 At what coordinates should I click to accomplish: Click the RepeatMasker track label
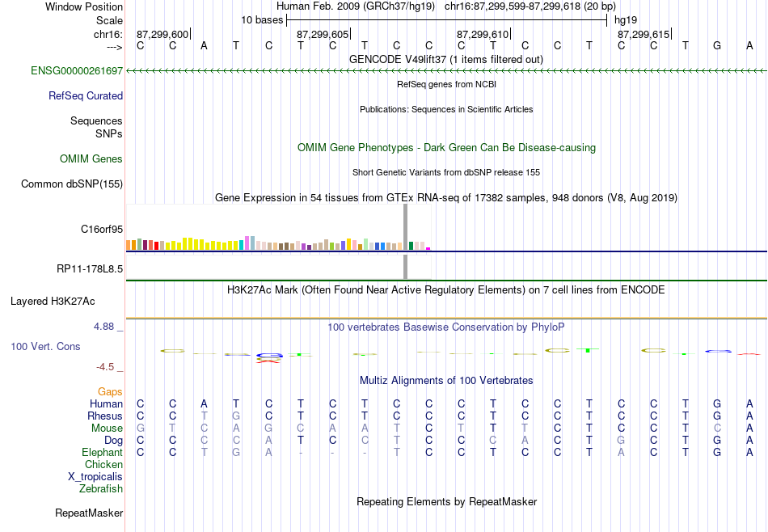(x=89, y=513)
